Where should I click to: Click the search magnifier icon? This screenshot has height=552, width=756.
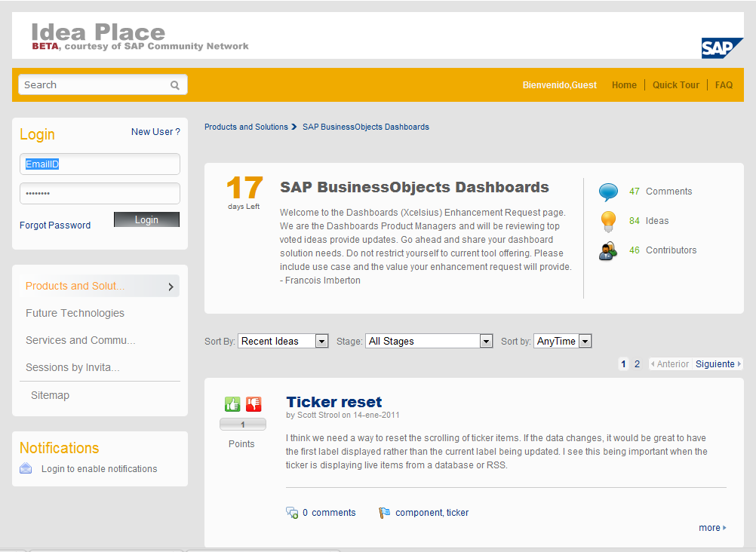click(x=175, y=85)
